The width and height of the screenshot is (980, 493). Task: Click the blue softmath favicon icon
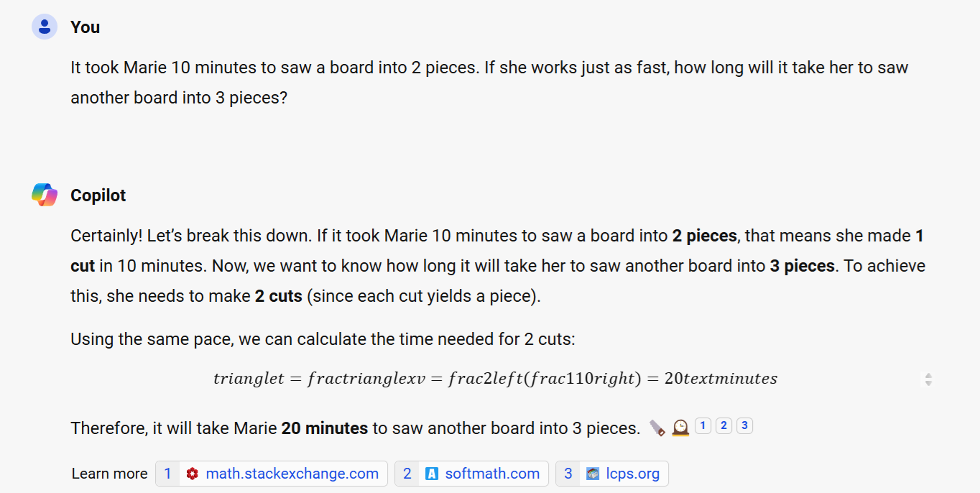click(431, 474)
